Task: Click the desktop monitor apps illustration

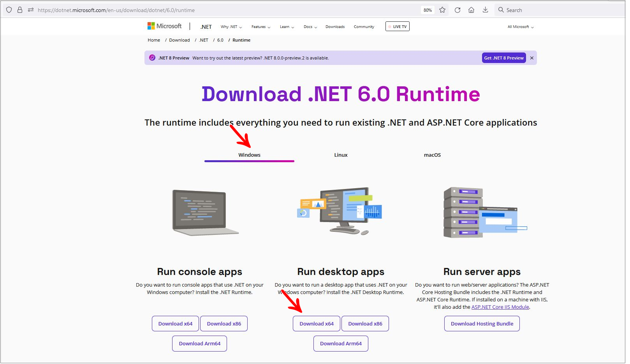Action: pos(340,211)
